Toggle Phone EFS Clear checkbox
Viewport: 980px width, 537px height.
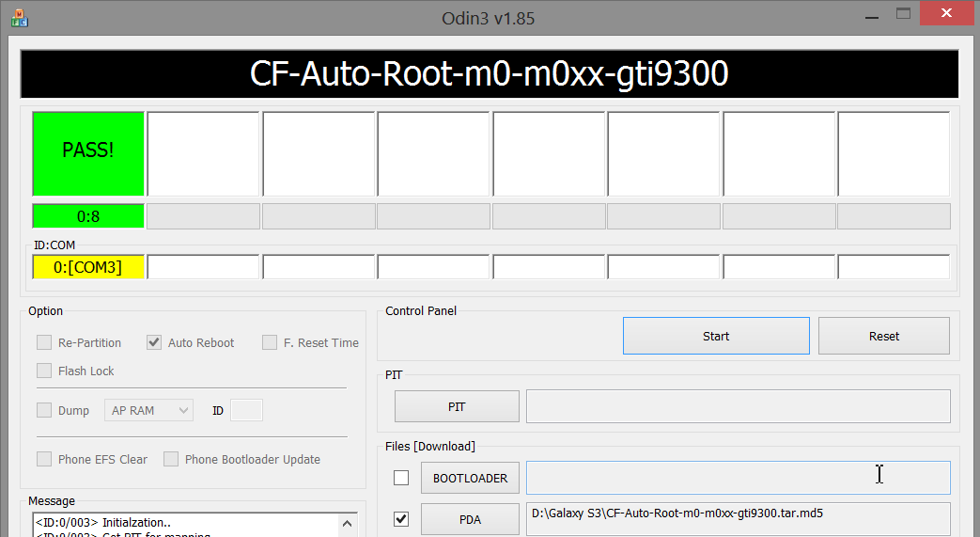44,459
